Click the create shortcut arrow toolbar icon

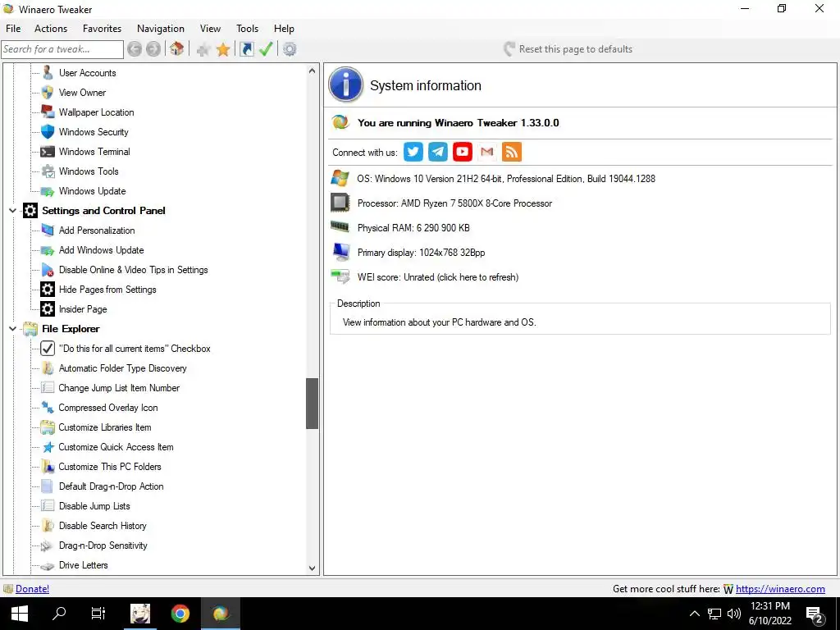pyautogui.click(x=246, y=49)
